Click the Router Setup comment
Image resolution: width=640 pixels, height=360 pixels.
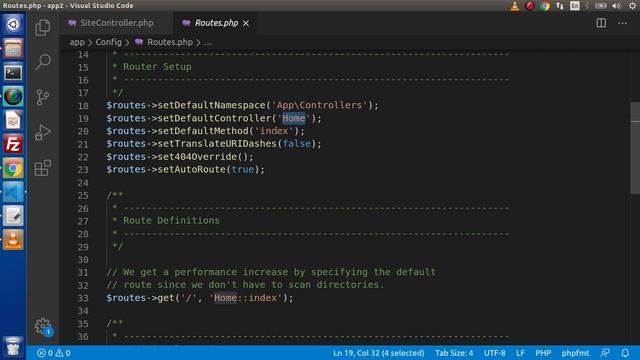click(157, 67)
